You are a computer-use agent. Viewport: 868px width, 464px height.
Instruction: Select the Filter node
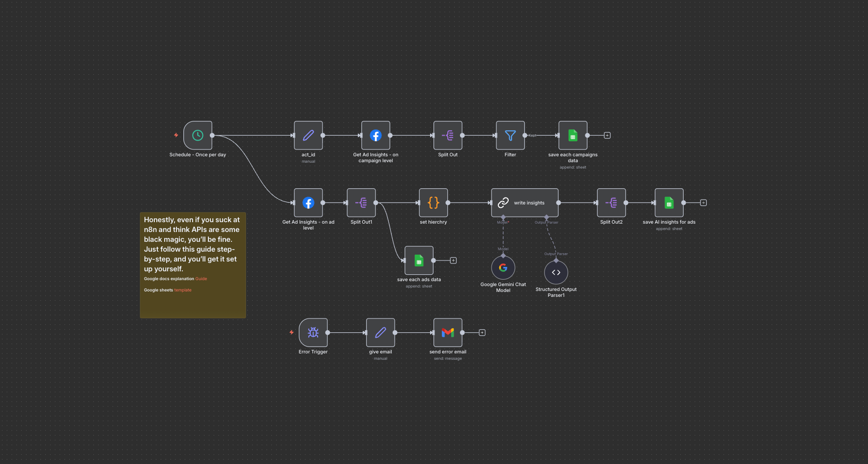pos(510,135)
